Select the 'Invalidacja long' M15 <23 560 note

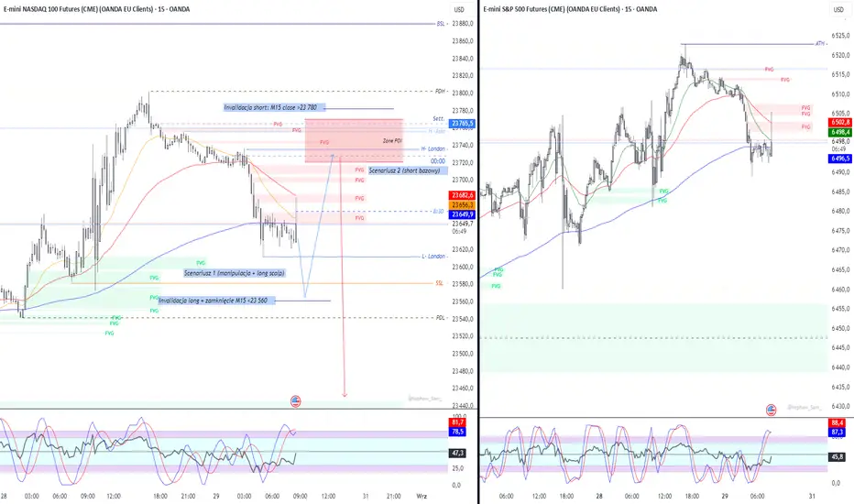pyautogui.click(x=217, y=301)
